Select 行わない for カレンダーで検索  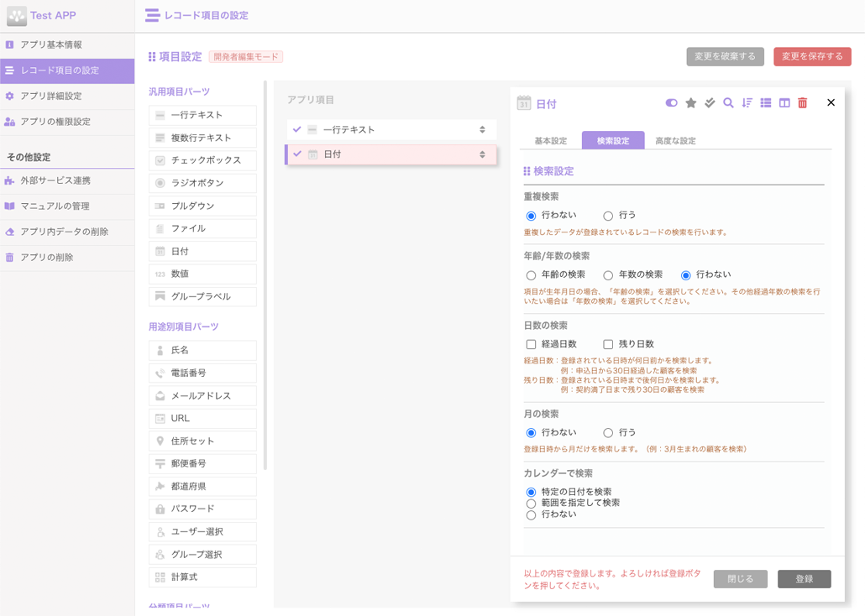532,514
